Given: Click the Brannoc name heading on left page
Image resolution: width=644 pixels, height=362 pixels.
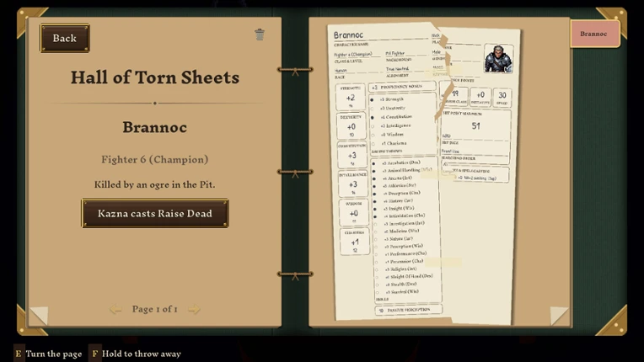Looking at the screenshot, I should (x=155, y=127).
